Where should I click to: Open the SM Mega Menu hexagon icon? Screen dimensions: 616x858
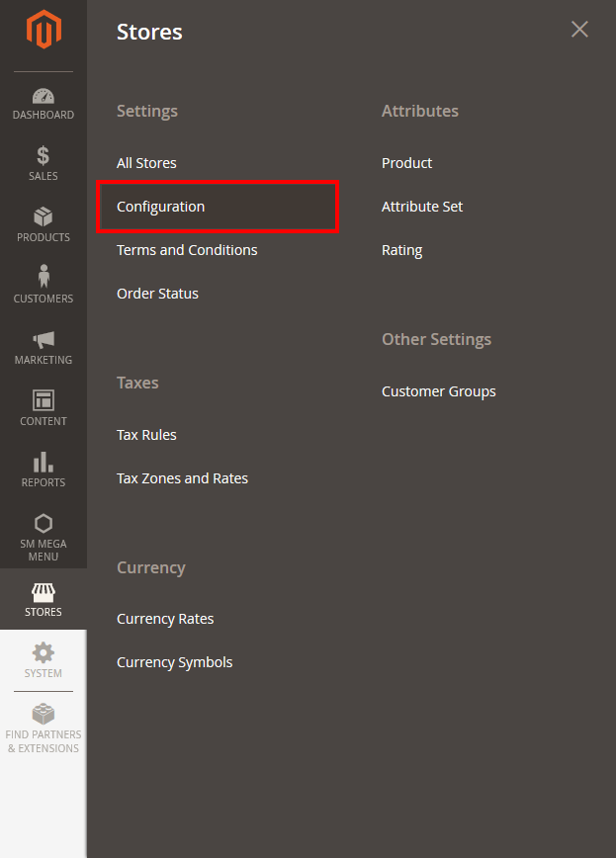click(x=44, y=524)
